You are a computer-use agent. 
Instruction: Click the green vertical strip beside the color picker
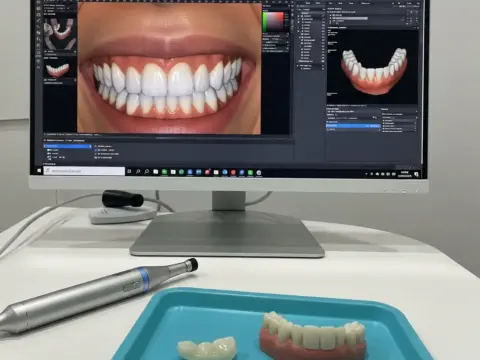[x=265, y=22]
